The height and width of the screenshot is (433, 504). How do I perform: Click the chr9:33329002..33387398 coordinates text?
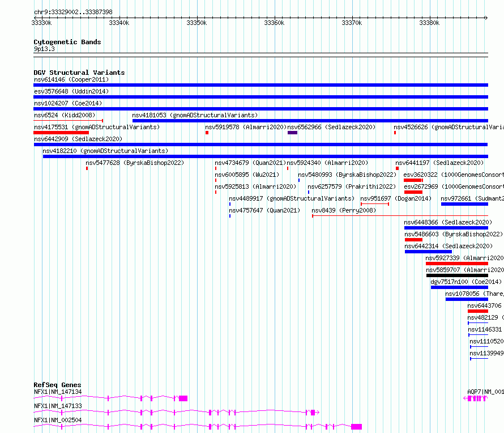tap(73, 12)
